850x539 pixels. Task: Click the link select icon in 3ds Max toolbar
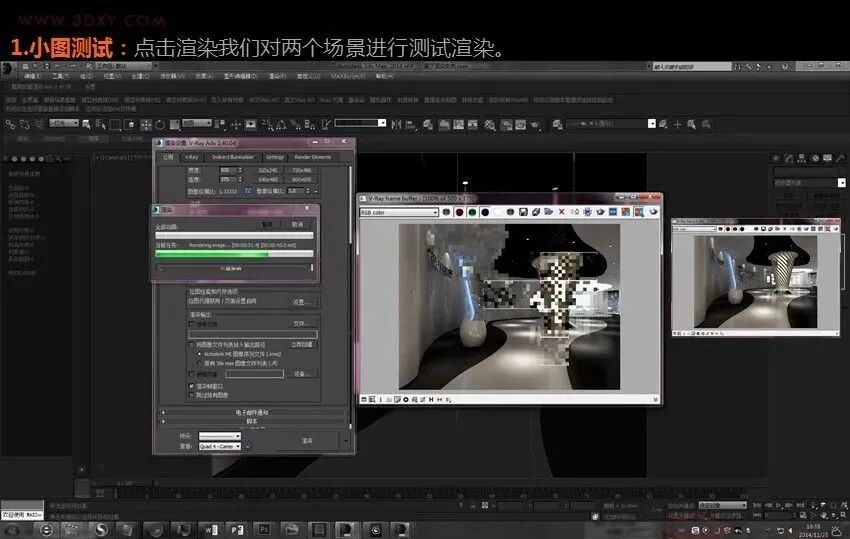click(10, 124)
